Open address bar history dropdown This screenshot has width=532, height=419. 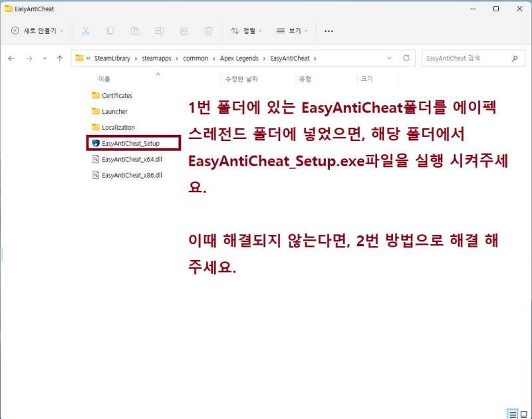coord(389,59)
